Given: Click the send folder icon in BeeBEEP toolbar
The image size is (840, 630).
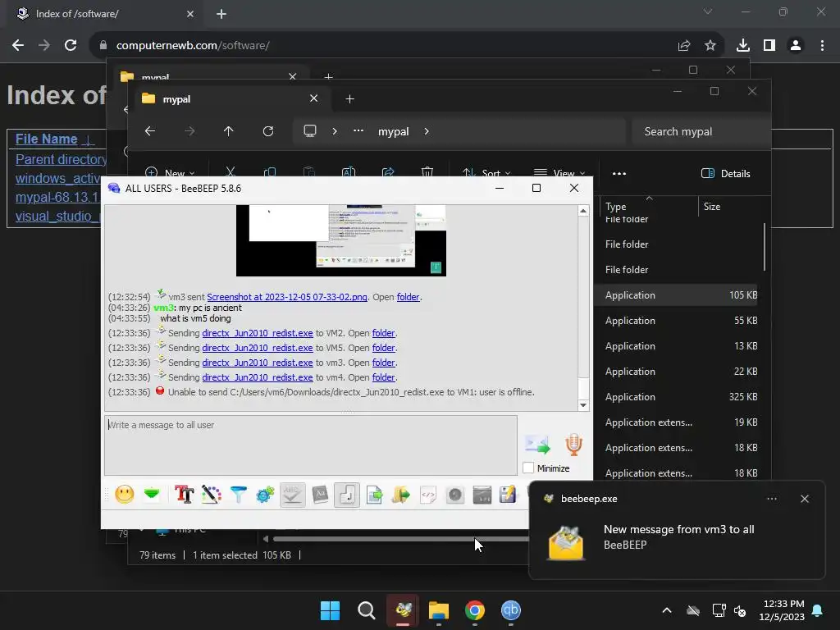Looking at the screenshot, I should click(x=400, y=494).
